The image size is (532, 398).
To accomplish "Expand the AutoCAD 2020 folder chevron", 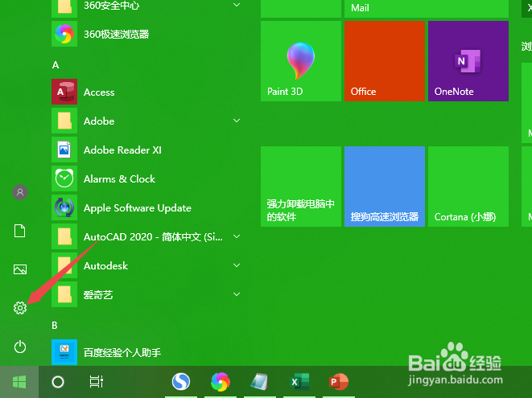I will pos(237,236).
